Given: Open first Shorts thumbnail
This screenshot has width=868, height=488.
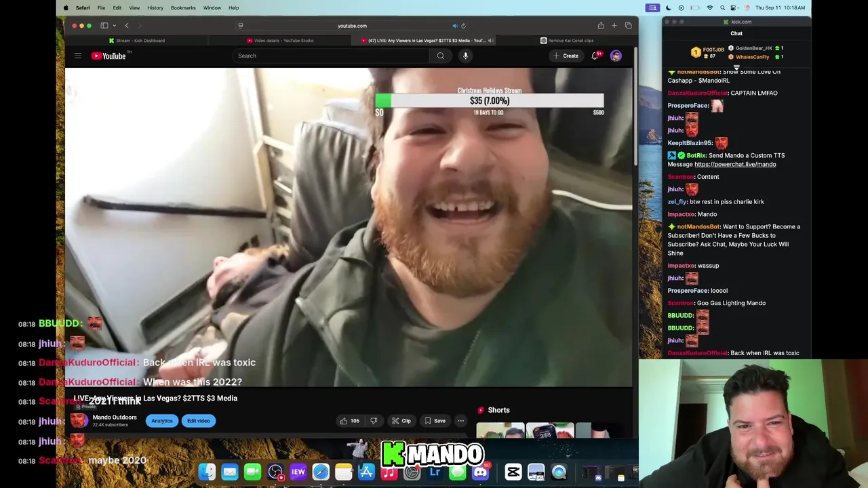Looking at the screenshot, I should point(500,430).
